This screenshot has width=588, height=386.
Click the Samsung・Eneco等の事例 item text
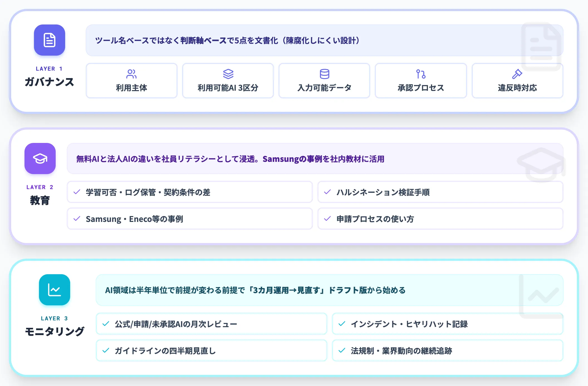pyautogui.click(x=134, y=219)
